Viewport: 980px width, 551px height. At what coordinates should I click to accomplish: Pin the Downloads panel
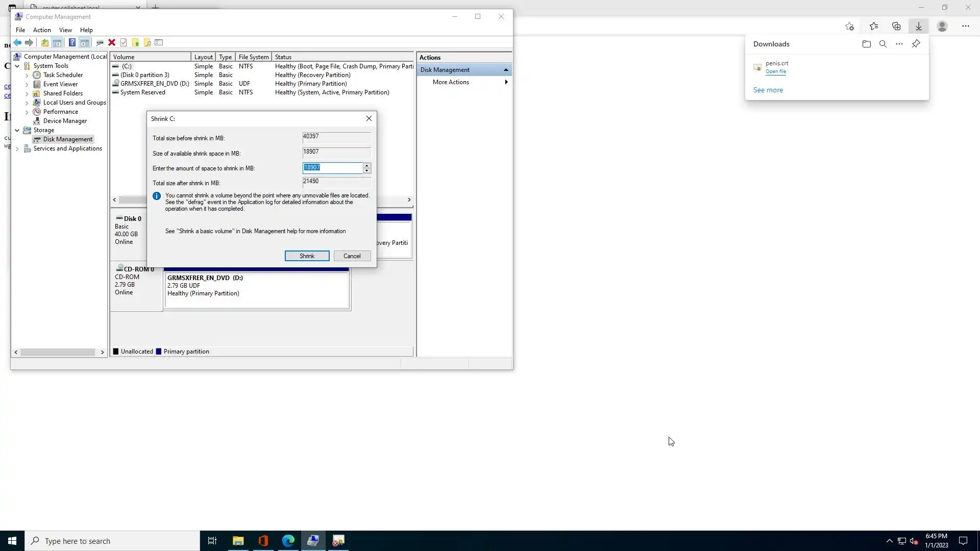(916, 44)
